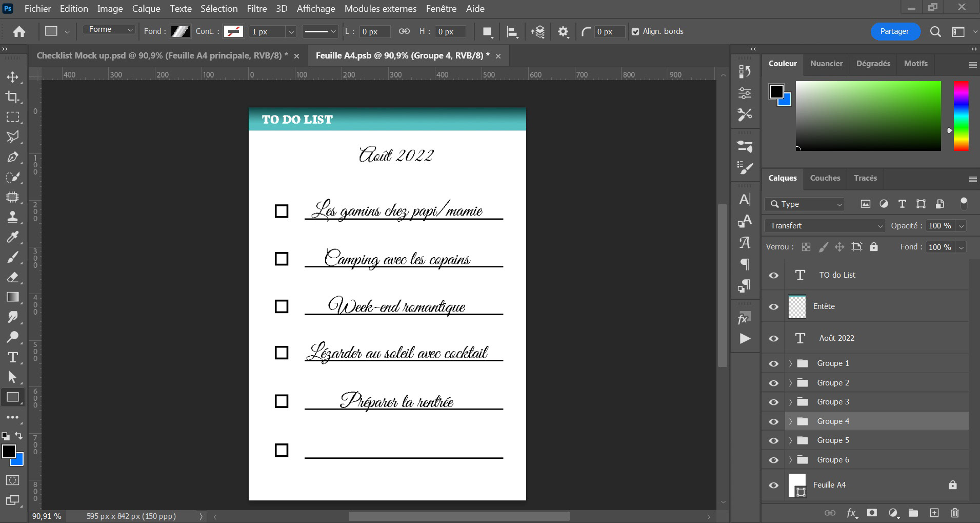
Task: Select the Eyedropper tool
Action: pyautogui.click(x=13, y=237)
